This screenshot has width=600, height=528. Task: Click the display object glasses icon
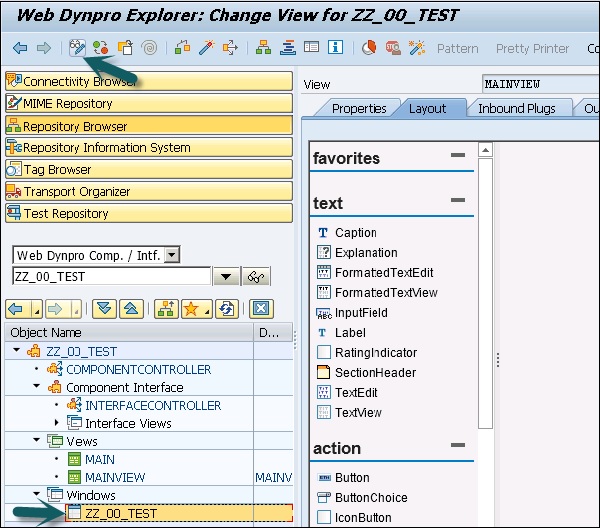(x=257, y=277)
